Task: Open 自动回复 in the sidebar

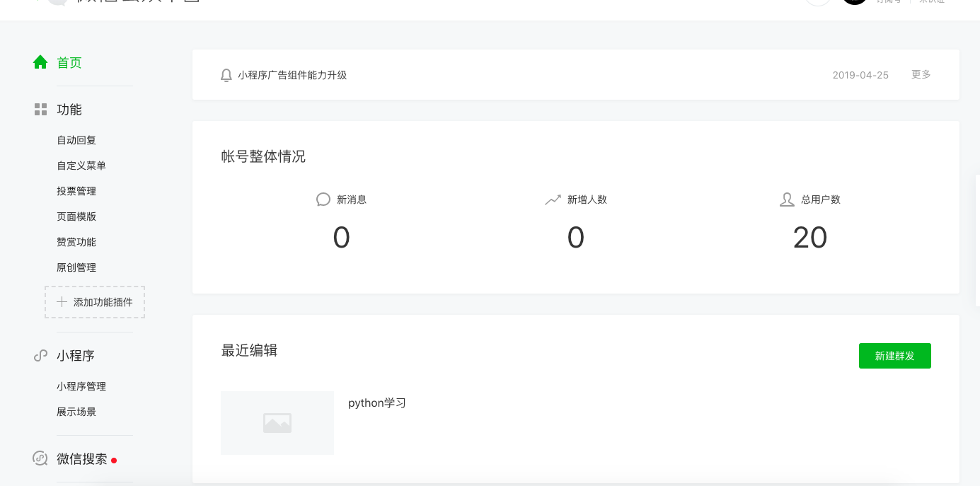Action: 76,139
